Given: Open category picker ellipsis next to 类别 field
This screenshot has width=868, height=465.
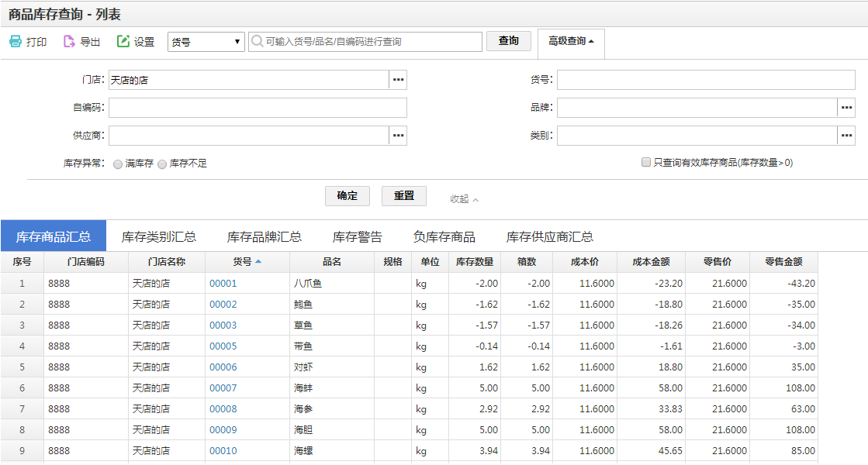Looking at the screenshot, I should (846, 136).
